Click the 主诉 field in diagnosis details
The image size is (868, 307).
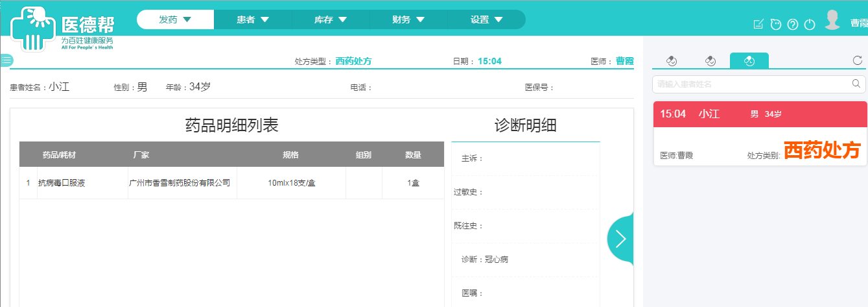tap(526, 158)
